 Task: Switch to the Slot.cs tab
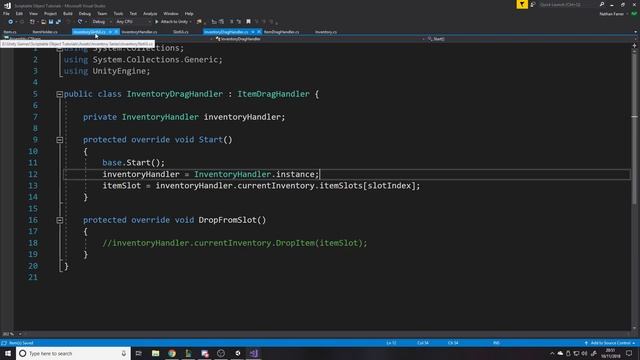point(180,32)
